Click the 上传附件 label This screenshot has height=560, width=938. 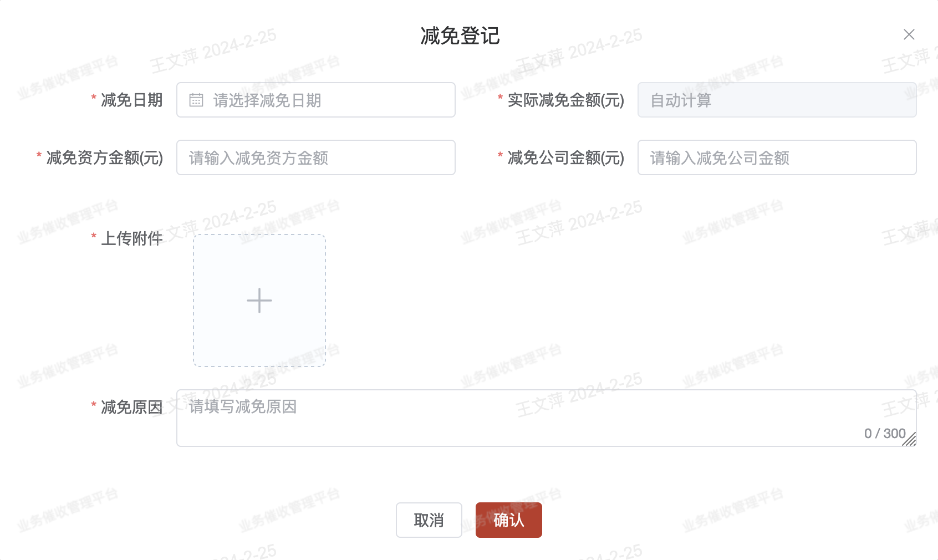131,238
